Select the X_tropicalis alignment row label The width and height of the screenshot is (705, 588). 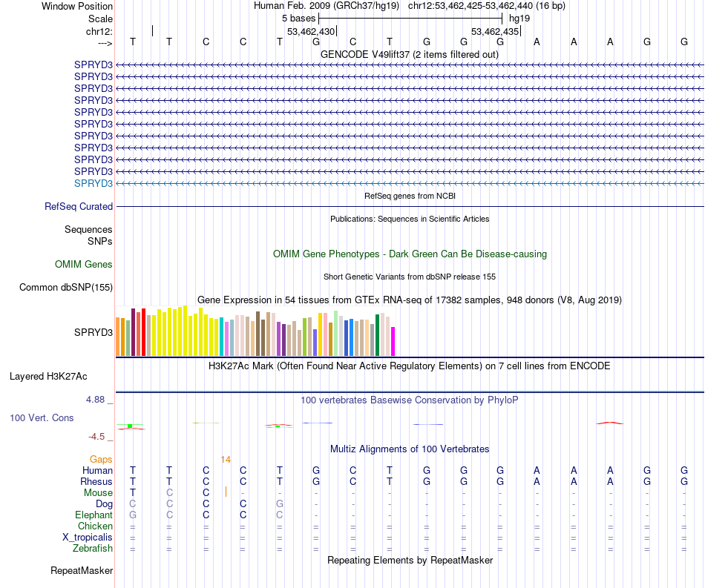[x=88, y=538]
